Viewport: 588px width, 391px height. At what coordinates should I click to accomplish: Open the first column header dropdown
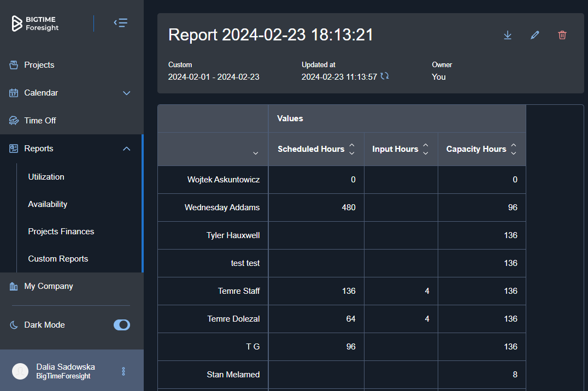(255, 153)
